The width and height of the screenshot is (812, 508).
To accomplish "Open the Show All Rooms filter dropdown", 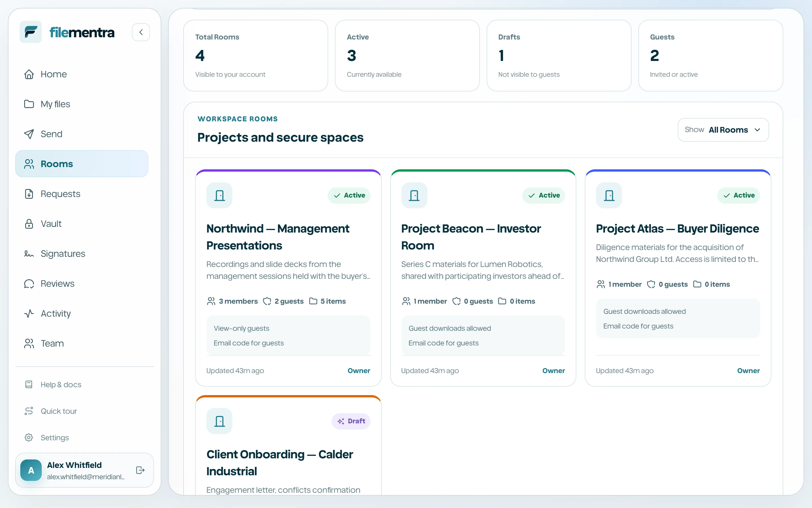I will 723,130.
